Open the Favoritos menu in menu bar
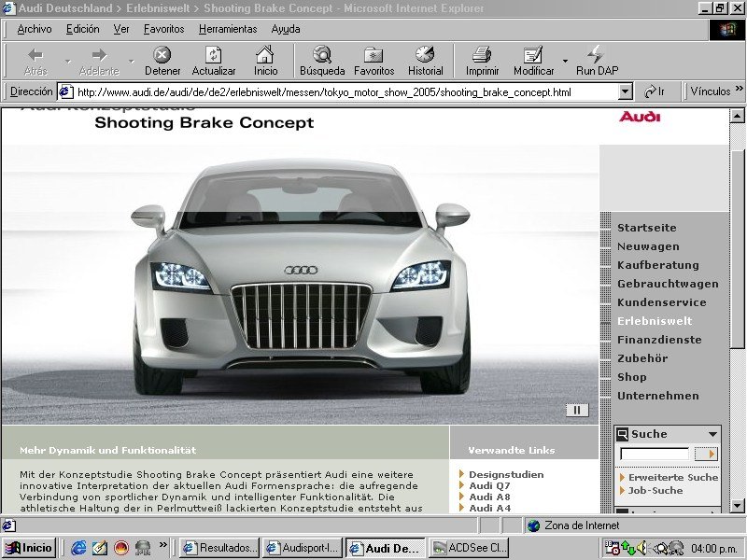 [x=164, y=29]
